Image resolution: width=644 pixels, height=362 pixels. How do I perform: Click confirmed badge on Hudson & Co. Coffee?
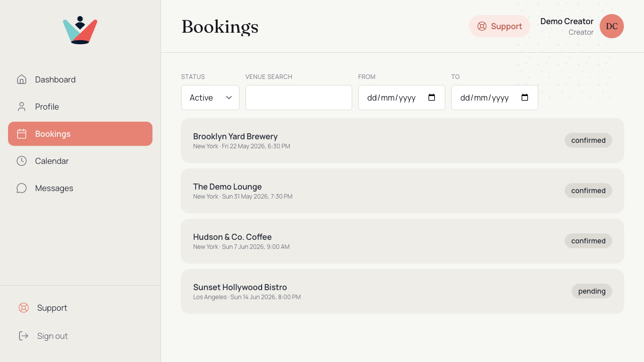[588, 241]
